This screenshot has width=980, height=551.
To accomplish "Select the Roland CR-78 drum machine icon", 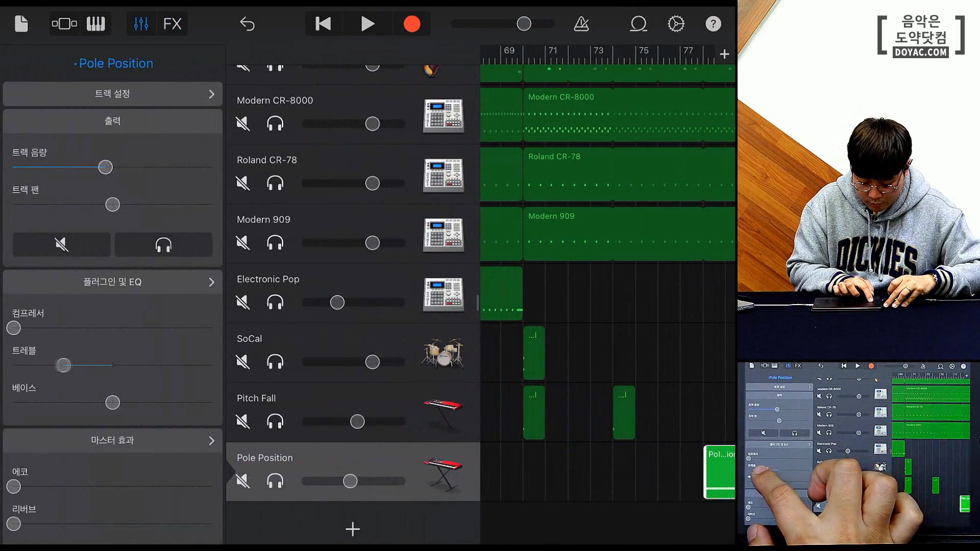I will (443, 175).
